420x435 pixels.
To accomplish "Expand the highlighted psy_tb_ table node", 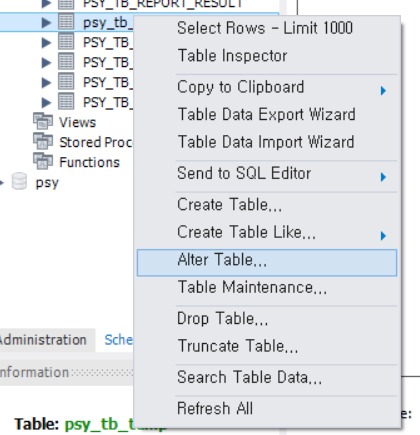I will pyautogui.click(x=46, y=23).
